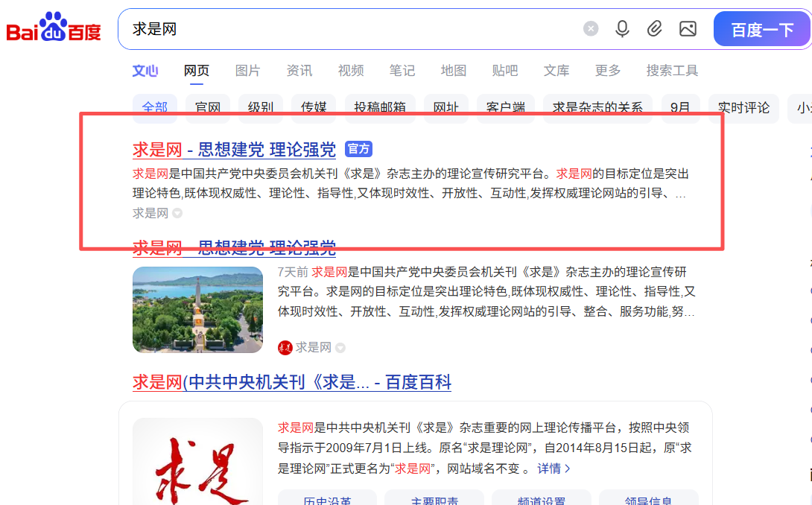Activate voice search microphone
This screenshot has height=505, width=812.
[622, 28]
